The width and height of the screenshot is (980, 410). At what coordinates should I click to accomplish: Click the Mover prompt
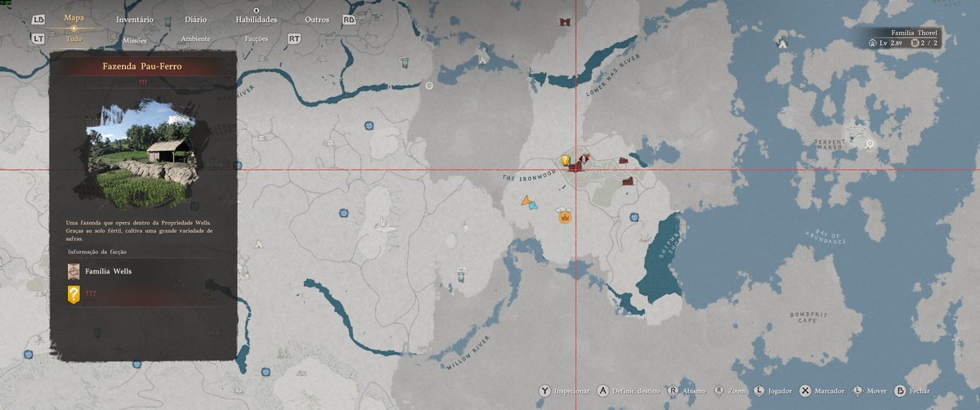877,391
